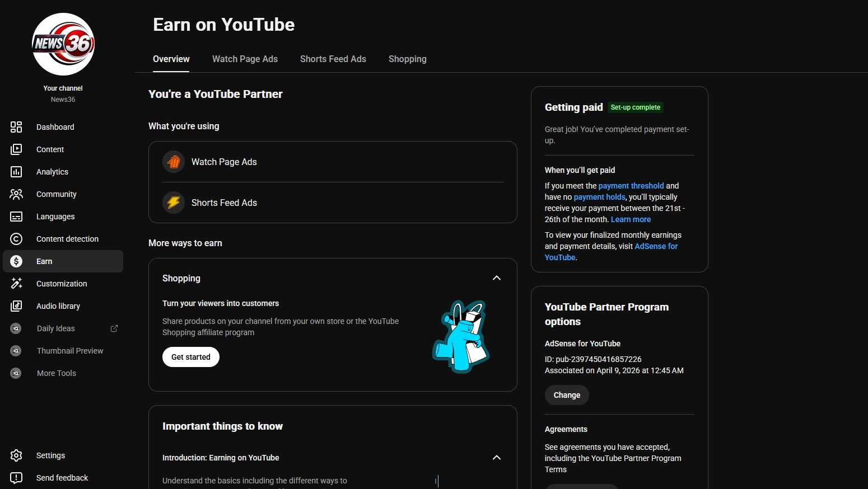Switch to the Overview tab
Viewport: 868px width, 489px height.
pyautogui.click(x=171, y=59)
